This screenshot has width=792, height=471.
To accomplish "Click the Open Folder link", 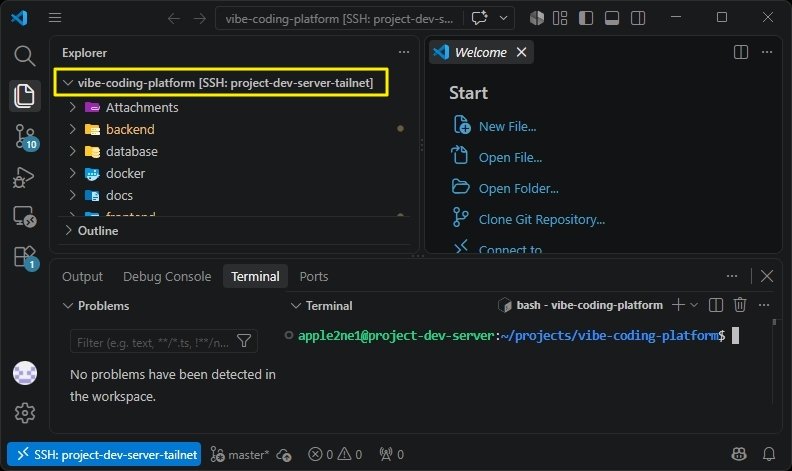I will click(x=519, y=189).
